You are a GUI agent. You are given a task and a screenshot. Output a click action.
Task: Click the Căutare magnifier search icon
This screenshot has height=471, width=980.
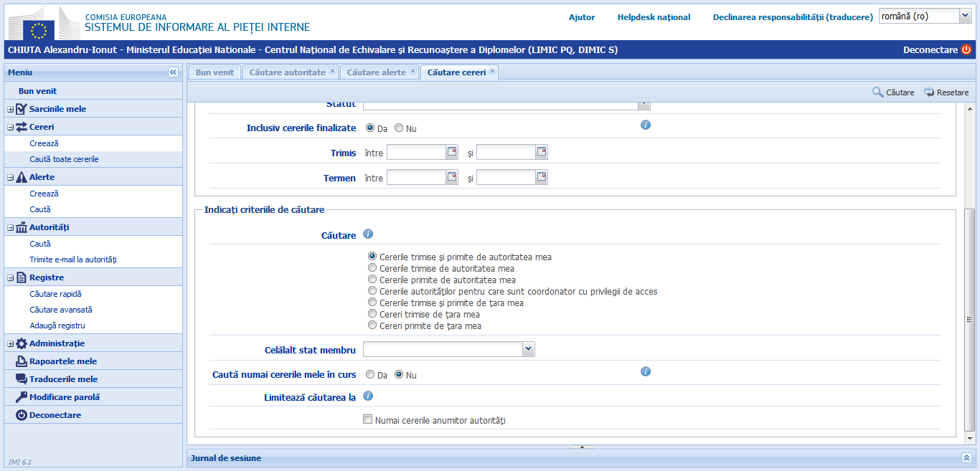pos(877,92)
